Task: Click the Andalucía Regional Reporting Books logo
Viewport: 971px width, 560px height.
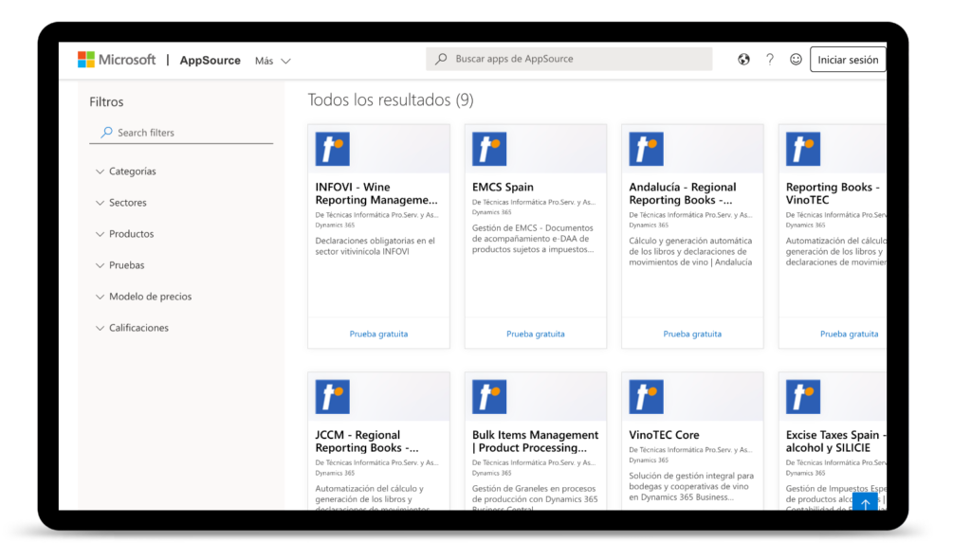Action: (x=646, y=149)
